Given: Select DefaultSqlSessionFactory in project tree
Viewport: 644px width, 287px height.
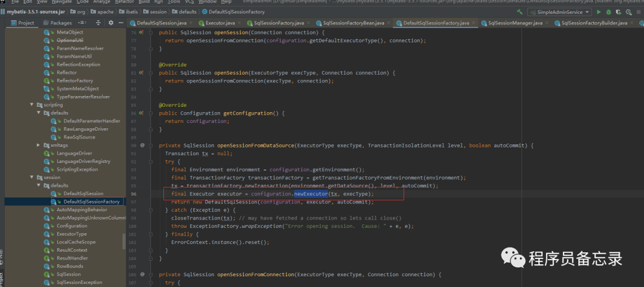Looking at the screenshot, I should coord(91,202).
